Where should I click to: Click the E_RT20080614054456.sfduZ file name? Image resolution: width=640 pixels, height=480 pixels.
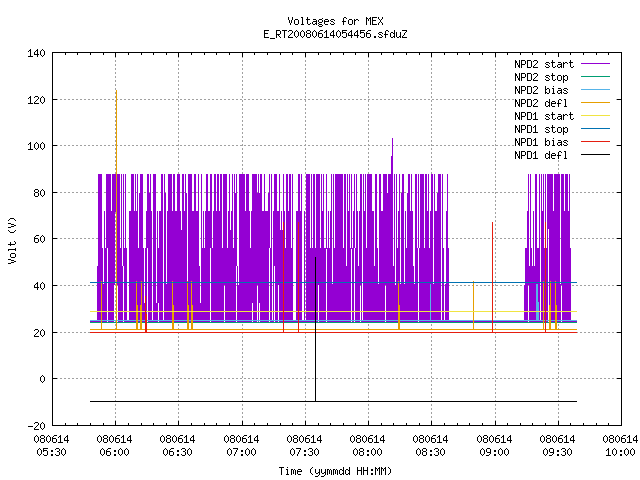pos(335,34)
